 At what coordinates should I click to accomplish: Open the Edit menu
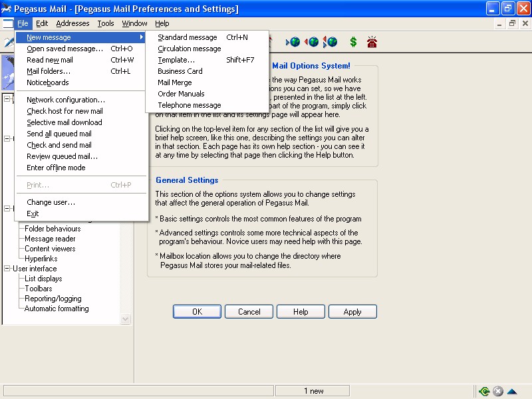pyautogui.click(x=42, y=23)
